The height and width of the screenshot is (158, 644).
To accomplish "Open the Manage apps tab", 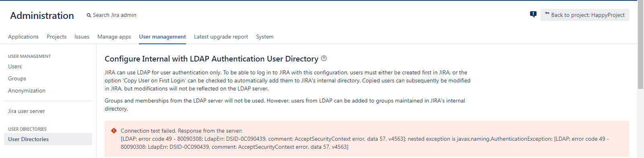I will (114, 37).
